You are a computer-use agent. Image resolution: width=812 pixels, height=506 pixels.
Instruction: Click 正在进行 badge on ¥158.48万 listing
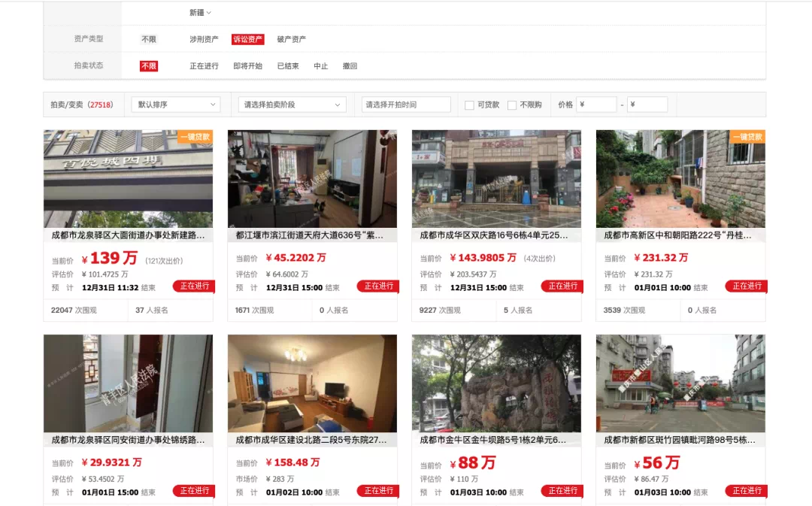click(378, 491)
